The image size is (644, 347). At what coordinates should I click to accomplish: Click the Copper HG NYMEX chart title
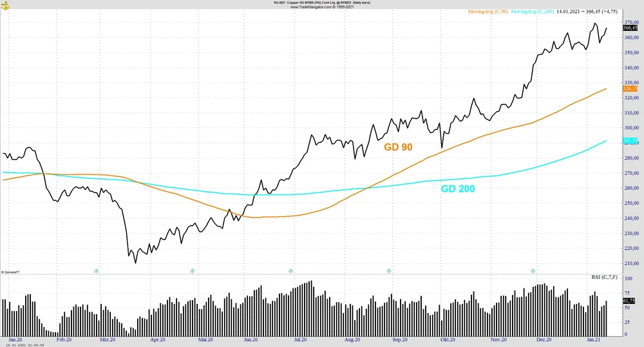322,3
